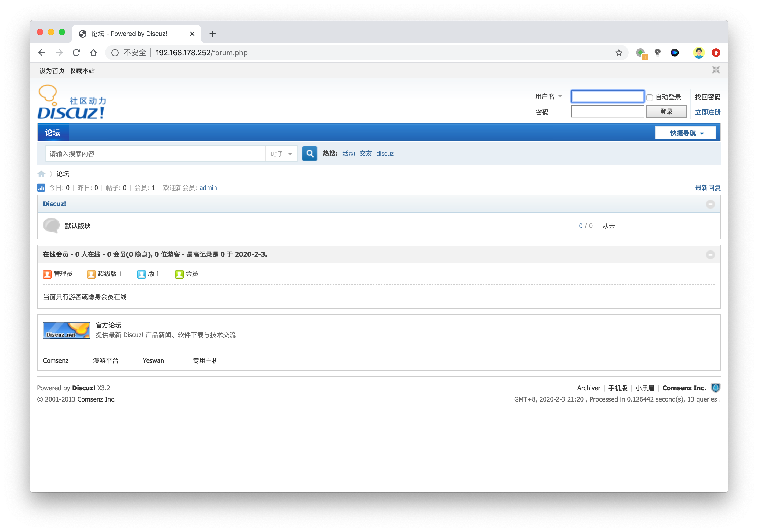The height and width of the screenshot is (532, 758).
Task: Reload the page with refresh icon
Action: [x=76, y=53]
